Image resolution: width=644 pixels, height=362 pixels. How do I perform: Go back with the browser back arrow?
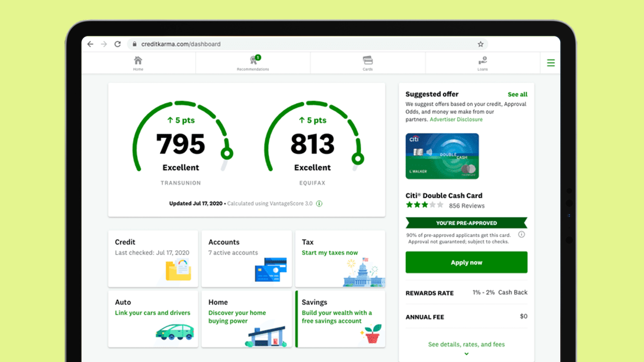(90, 44)
